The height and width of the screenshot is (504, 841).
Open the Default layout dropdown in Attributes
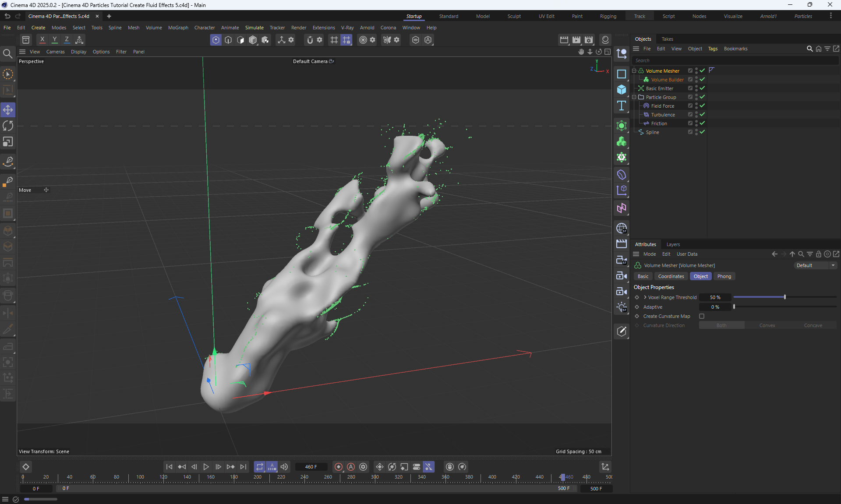815,265
